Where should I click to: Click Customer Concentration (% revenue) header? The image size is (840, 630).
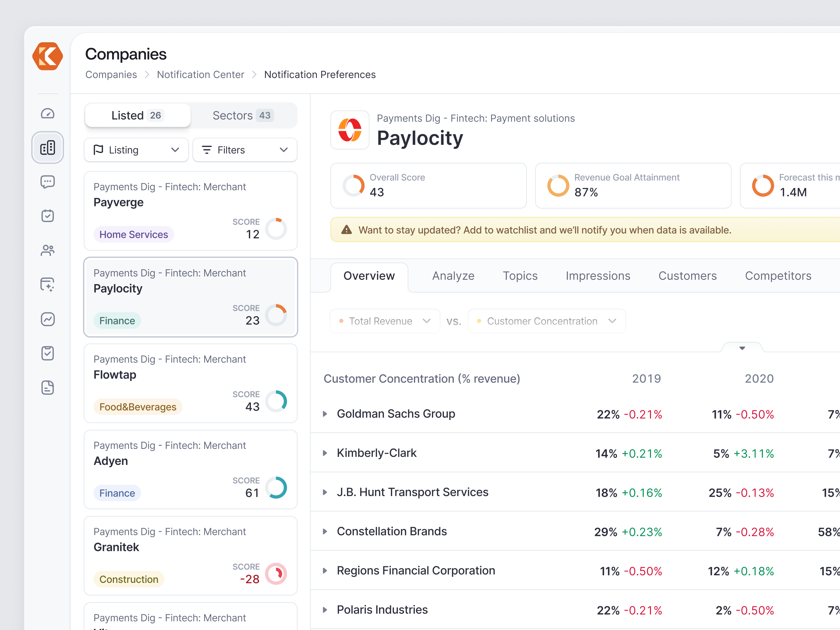[422, 379]
